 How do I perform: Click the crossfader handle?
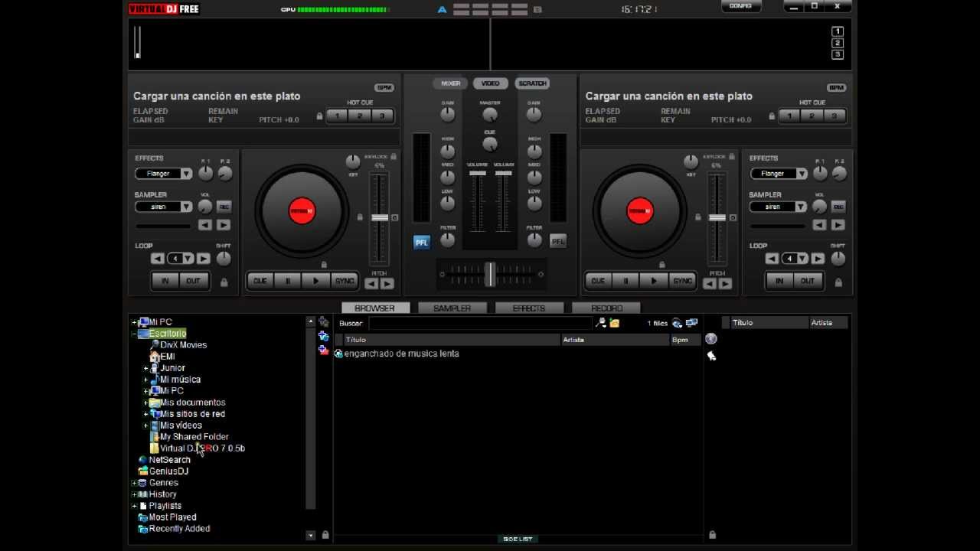coord(490,273)
